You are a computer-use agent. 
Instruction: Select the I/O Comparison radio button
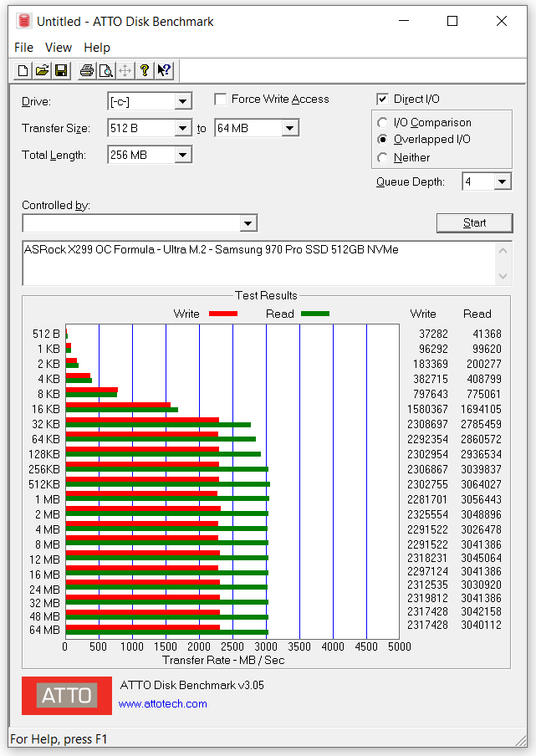point(383,123)
